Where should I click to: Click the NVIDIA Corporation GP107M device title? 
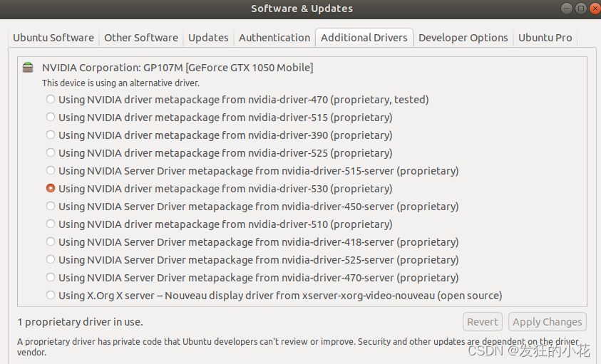pyautogui.click(x=178, y=68)
